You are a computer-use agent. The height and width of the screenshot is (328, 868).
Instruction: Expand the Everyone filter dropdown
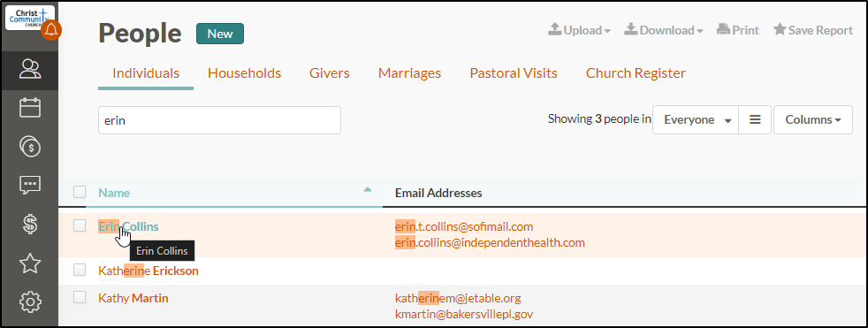pyautogui.click(x=696, y=119)
